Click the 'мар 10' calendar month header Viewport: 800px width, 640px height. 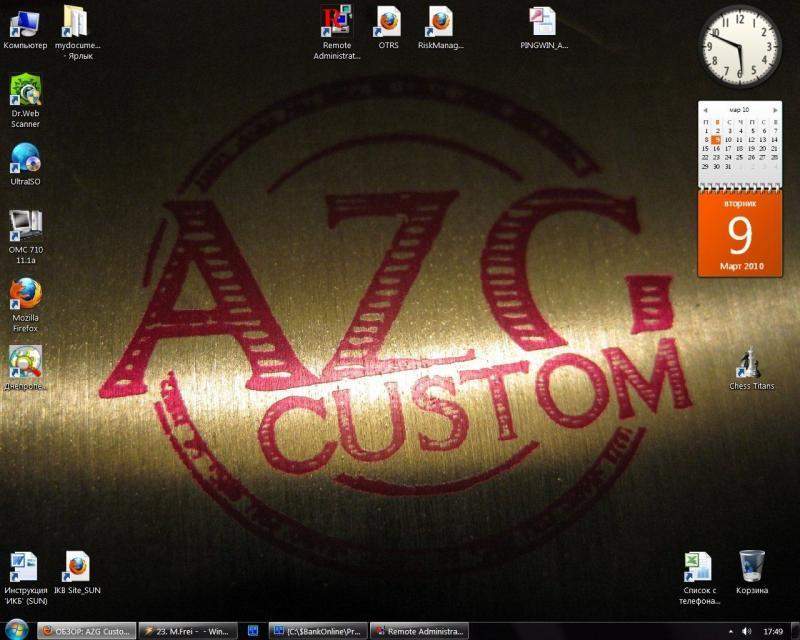point(739,110)
